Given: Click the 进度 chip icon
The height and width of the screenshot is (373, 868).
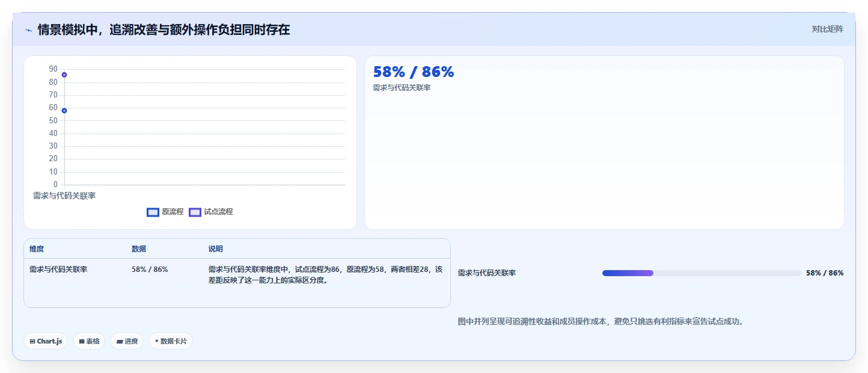Looking at the screenshot, I should (120, 341).
